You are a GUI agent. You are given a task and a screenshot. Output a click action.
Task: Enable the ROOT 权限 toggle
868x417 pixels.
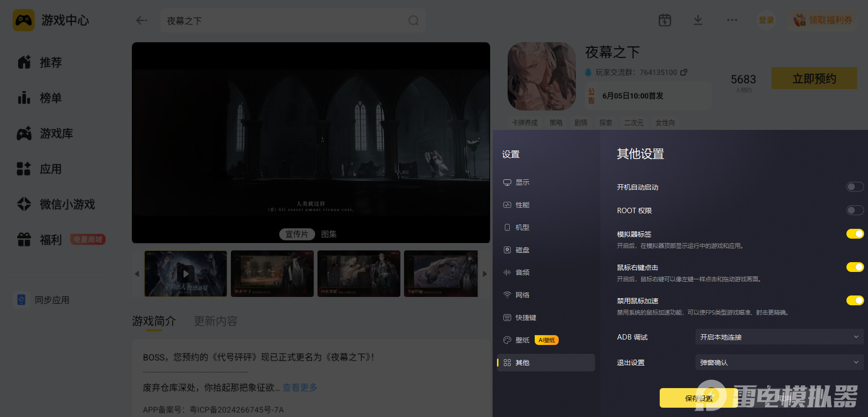[x=855, y=210]
